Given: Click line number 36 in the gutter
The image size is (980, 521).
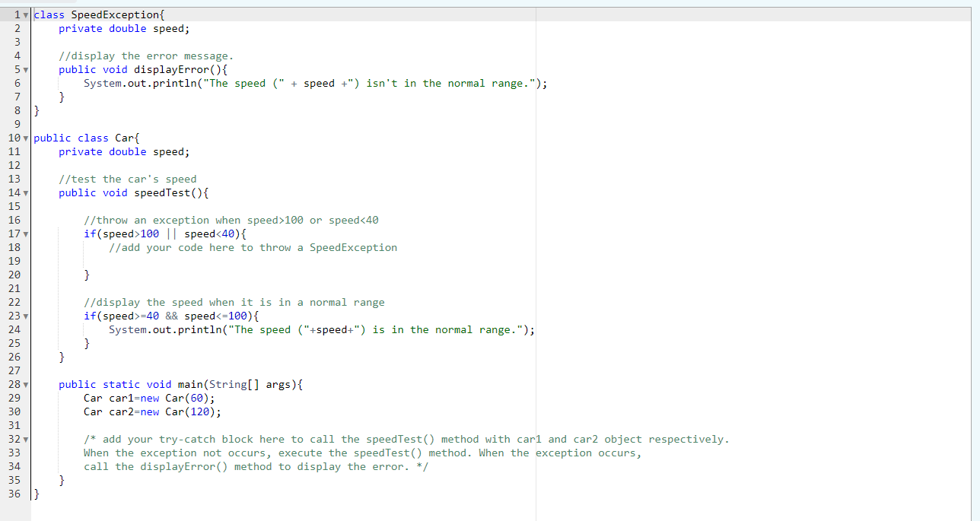Looking at the screenshot, I should point(14,494).
